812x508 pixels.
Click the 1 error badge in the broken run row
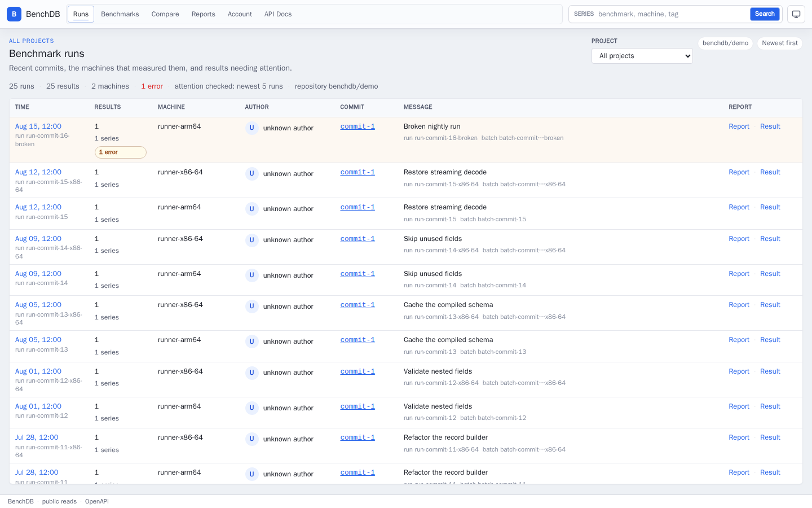coord(121,152)
